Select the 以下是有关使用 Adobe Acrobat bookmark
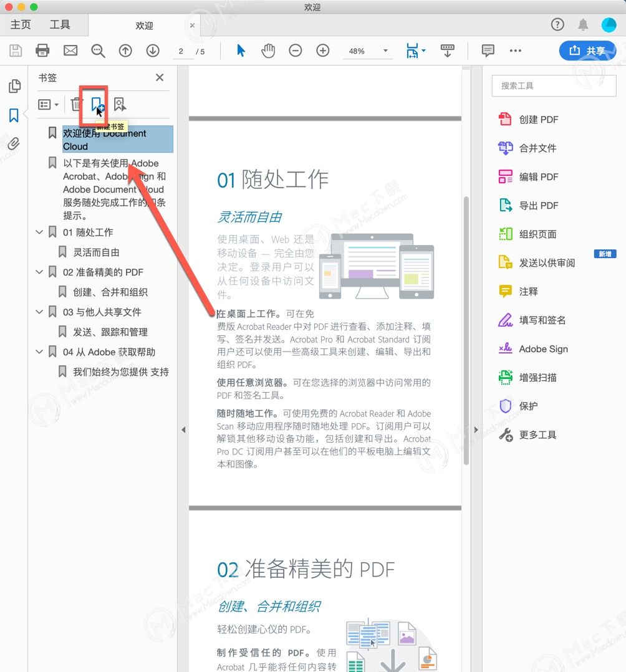 click(x=115, y=189)
